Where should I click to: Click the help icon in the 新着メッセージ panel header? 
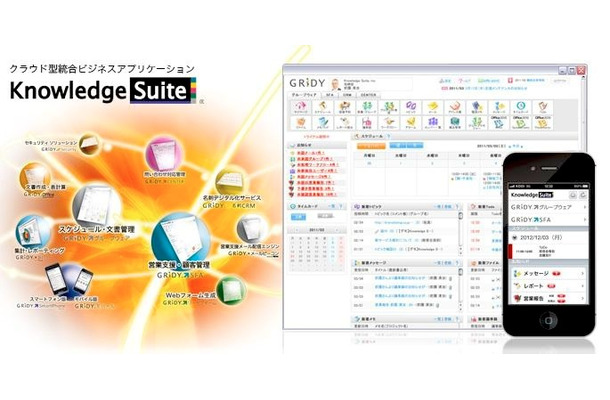[x=458, y=263]
